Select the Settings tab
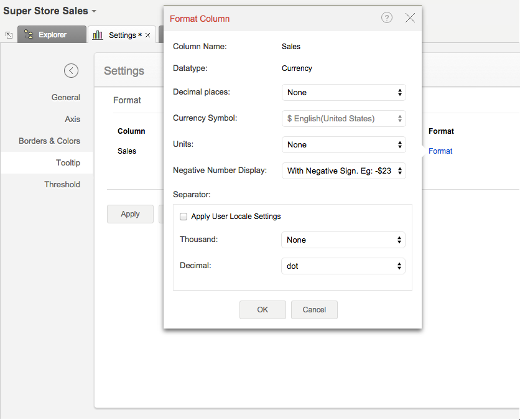 (119, 35)
